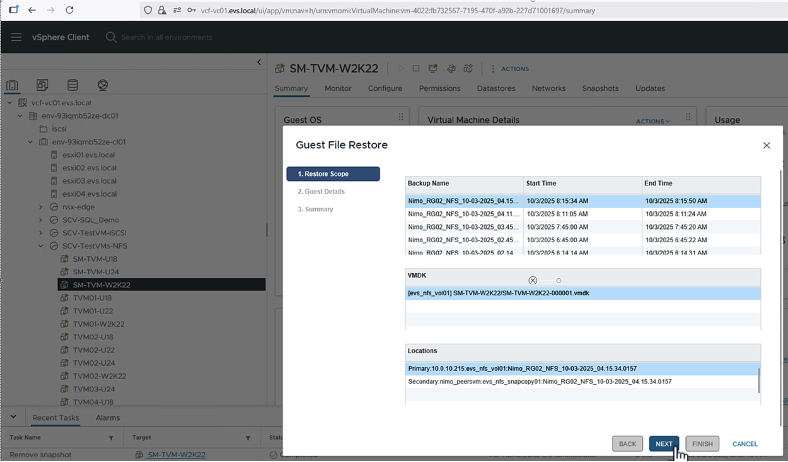Open the Alarms tab
Screen dimensions: 788x462
click(108, 418)
